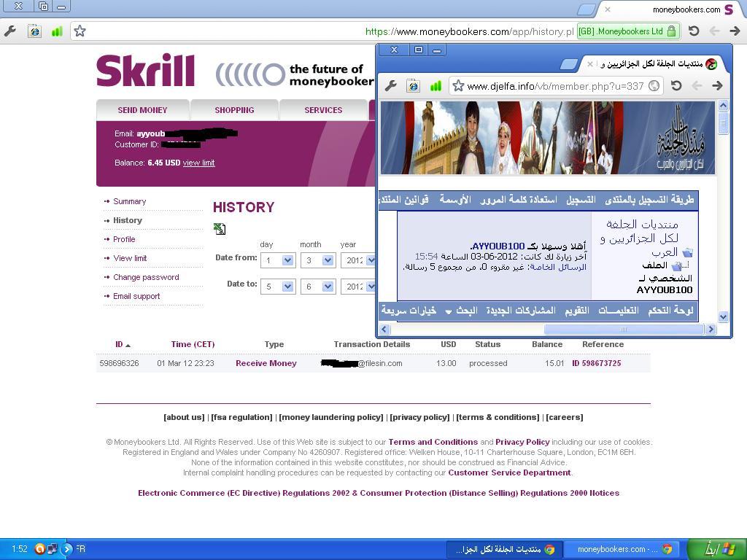Click the moneybookers address bar URL
Viewport: 747px width, 560px height.
pos(470,31)
